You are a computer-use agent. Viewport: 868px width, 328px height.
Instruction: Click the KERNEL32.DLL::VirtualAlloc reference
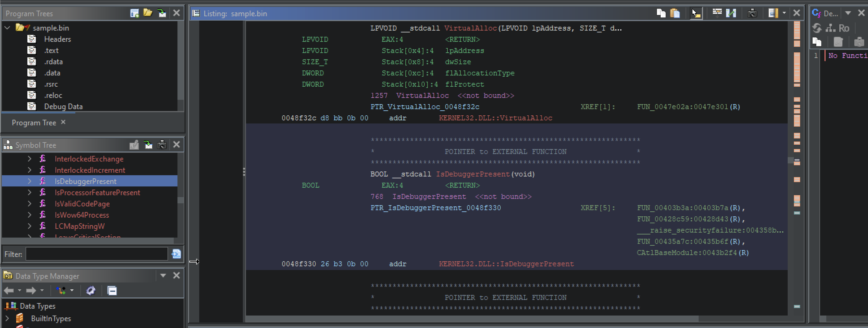tap(495, 118)
